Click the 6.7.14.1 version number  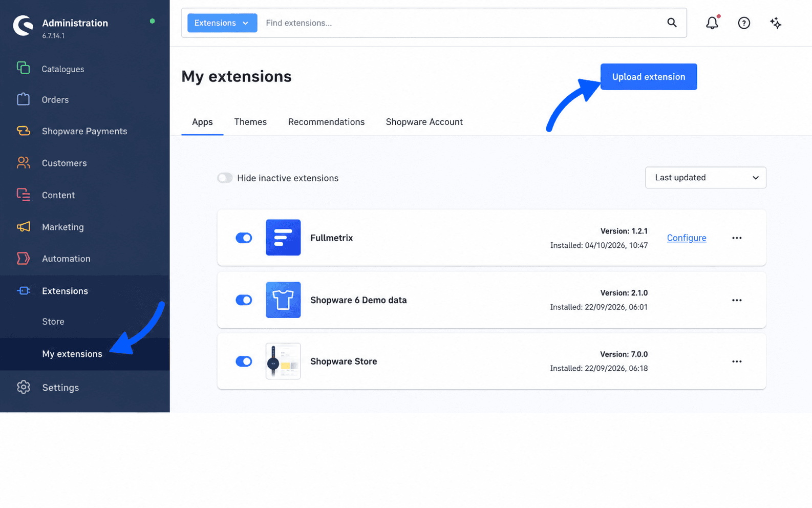click(x=53, y=36)
